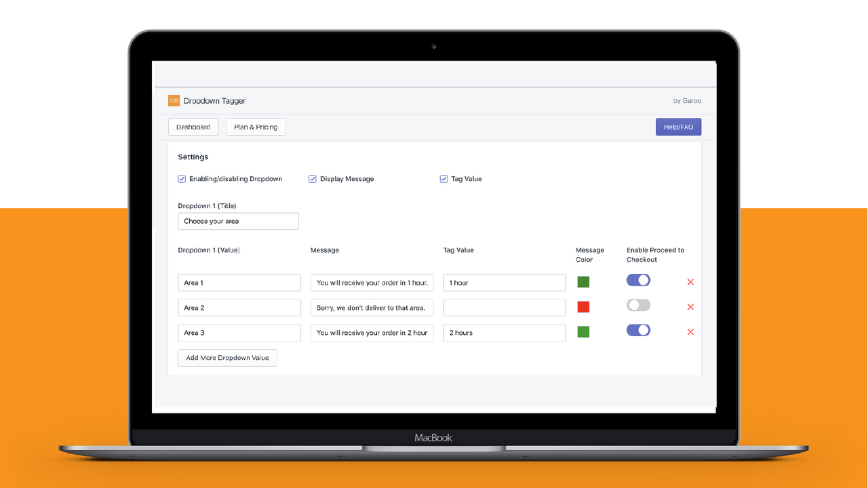Click the Sorry, we don't deliver message field
Viewport: 868px width, 488px height.
pyautogui.click(x=372, y=307)
